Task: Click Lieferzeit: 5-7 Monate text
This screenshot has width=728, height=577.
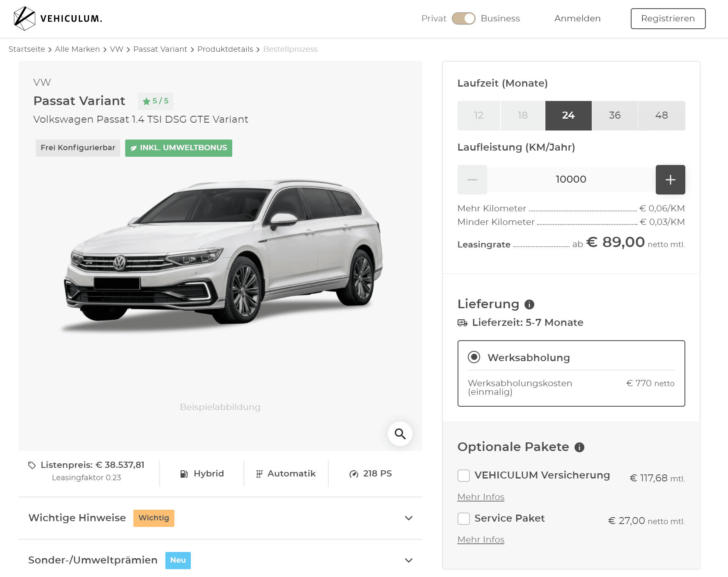Action: pyautogui.click(x=528, y=323)
